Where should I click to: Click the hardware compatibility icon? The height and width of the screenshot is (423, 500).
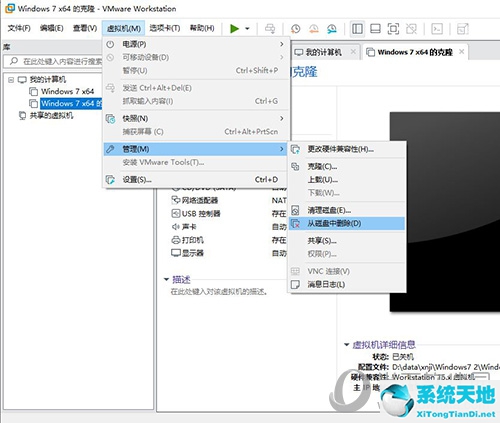[295, 149]
